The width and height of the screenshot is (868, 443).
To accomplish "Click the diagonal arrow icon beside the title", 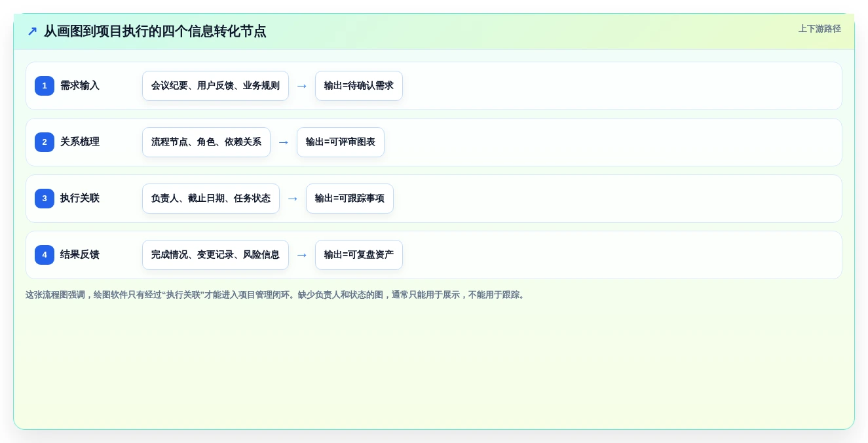I will pos(32,31).
